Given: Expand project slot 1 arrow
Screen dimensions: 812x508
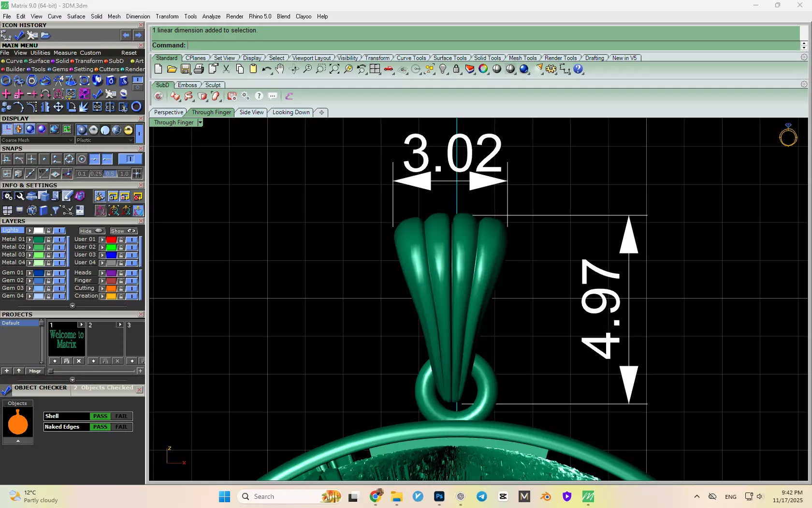Looking at the screenshot, I should (81, 325).
